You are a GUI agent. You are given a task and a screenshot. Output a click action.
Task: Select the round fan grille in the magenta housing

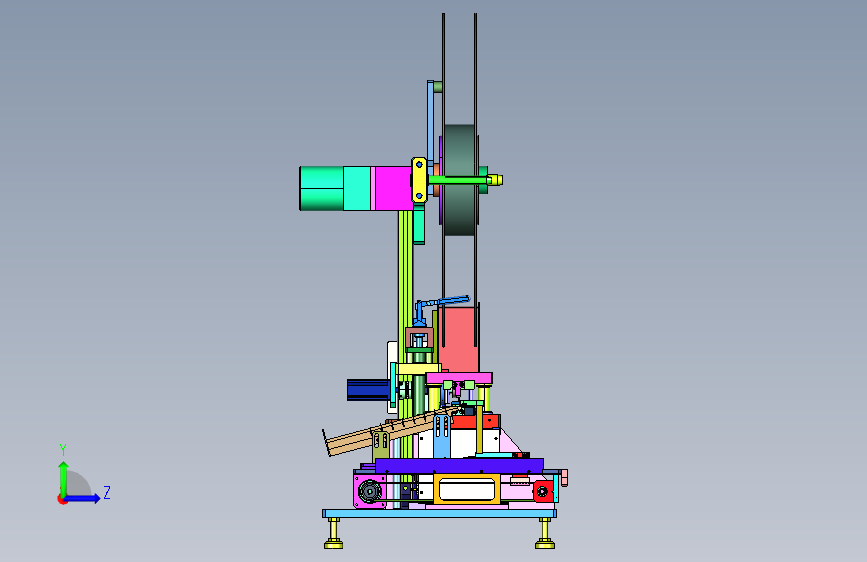369,491
